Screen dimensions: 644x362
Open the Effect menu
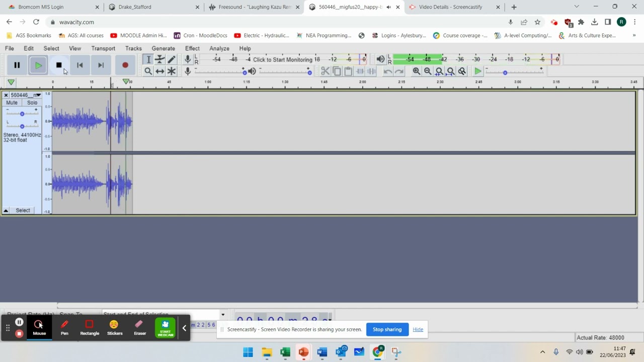click(x=192, y=48)
